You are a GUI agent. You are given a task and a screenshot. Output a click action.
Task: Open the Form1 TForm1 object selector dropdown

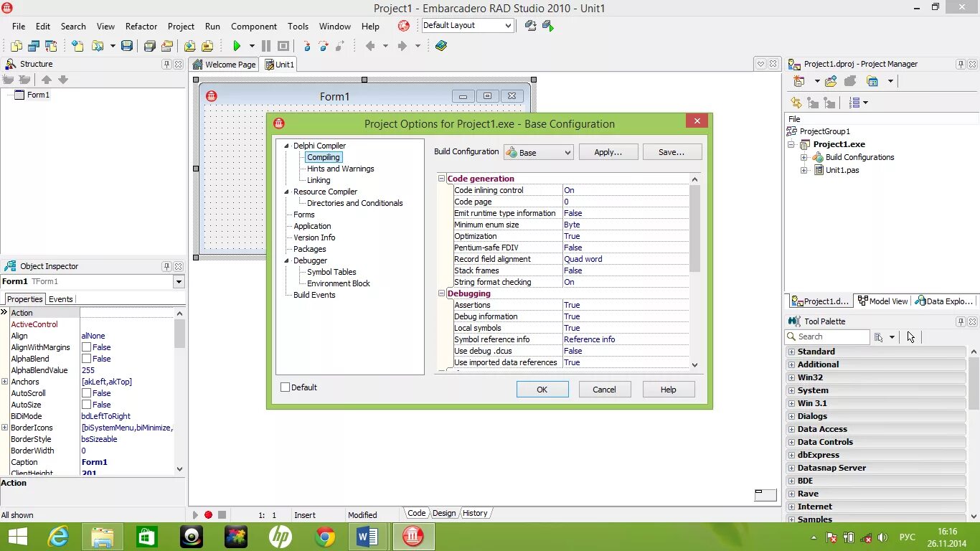click(179, 282)
